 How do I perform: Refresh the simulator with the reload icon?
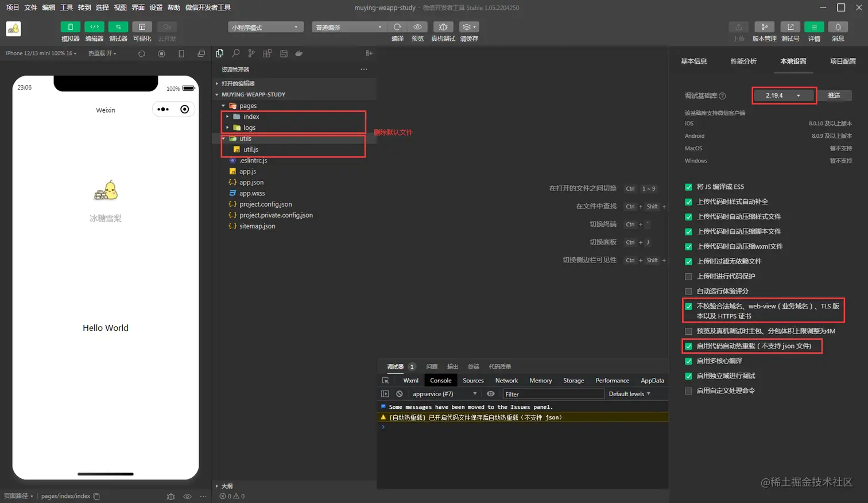click(x=142, y=53)
